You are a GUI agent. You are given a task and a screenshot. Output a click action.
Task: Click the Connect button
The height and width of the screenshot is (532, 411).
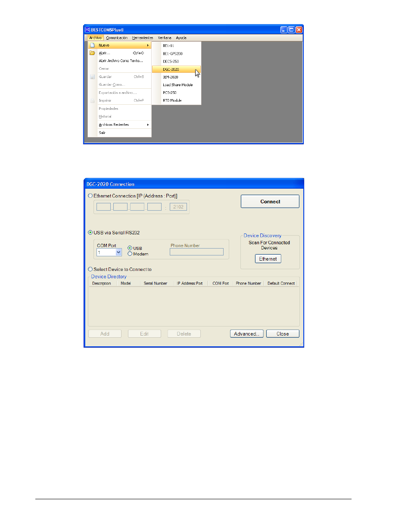point(270,202)
